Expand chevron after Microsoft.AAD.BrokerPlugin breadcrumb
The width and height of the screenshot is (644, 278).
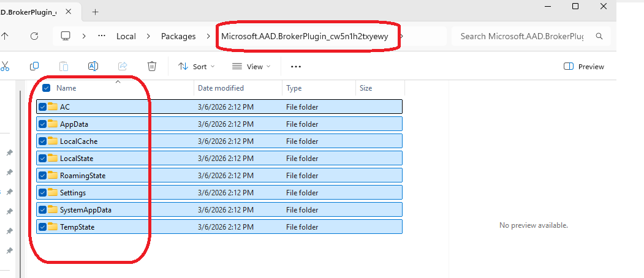(402, 36)
